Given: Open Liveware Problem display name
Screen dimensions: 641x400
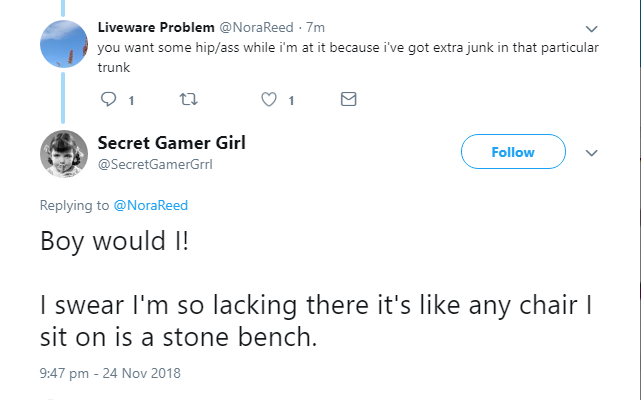Looking at the screenshot, I should 156,27.
